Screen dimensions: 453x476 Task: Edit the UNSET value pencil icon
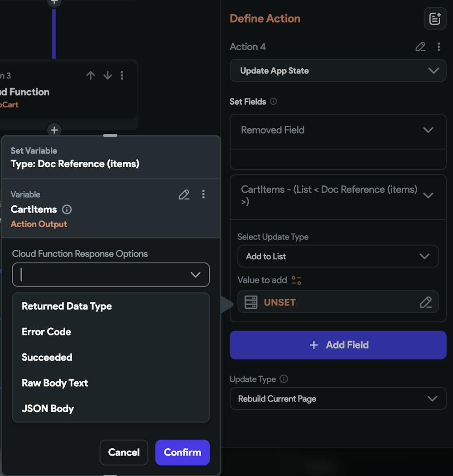(x=425, y=302)
